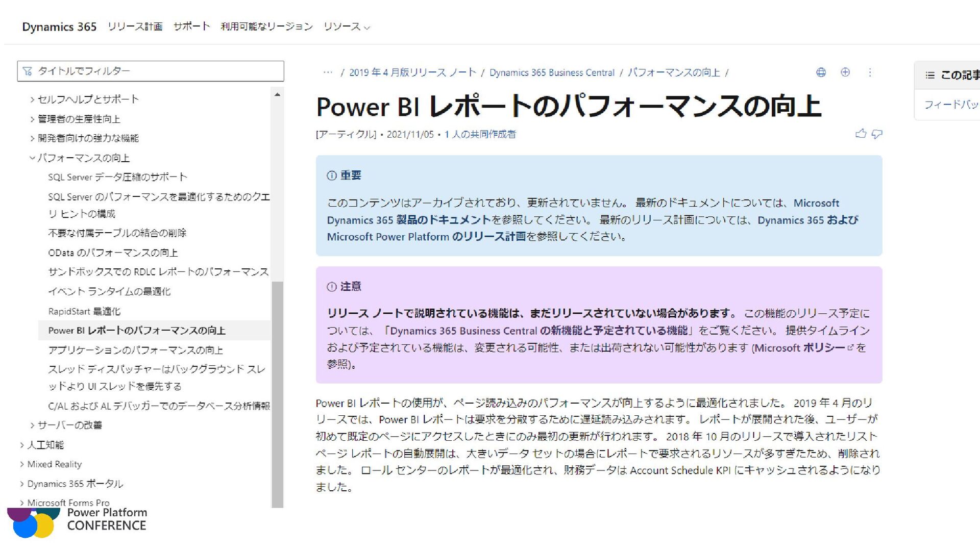Click the thumbs down feedback icon
The image size is (980, 551).
tap(877, 134)
